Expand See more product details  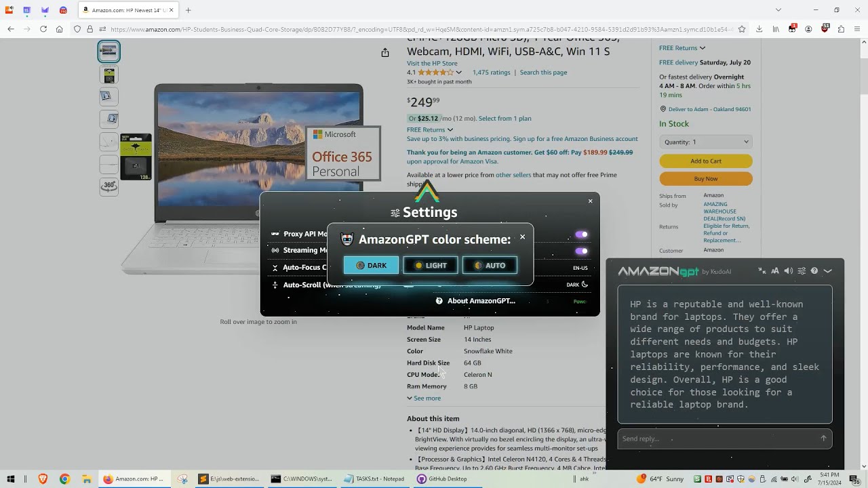click(424, 398)
